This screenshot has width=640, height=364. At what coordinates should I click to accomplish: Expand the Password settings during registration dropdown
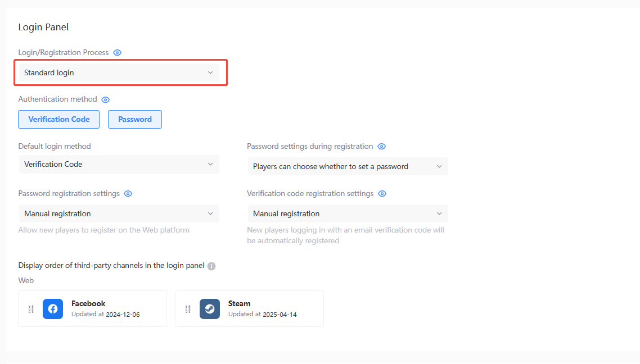tap(348, 166)
